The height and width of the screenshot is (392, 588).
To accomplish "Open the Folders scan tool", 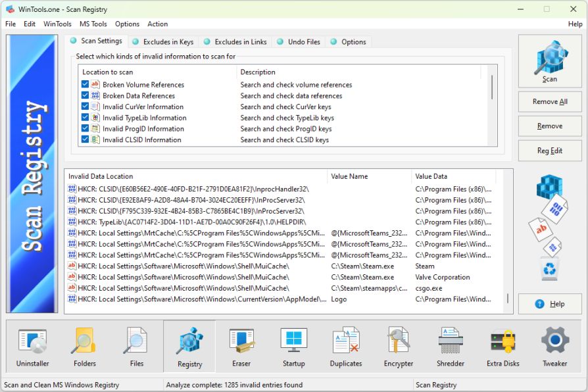I will coord(85,347).
